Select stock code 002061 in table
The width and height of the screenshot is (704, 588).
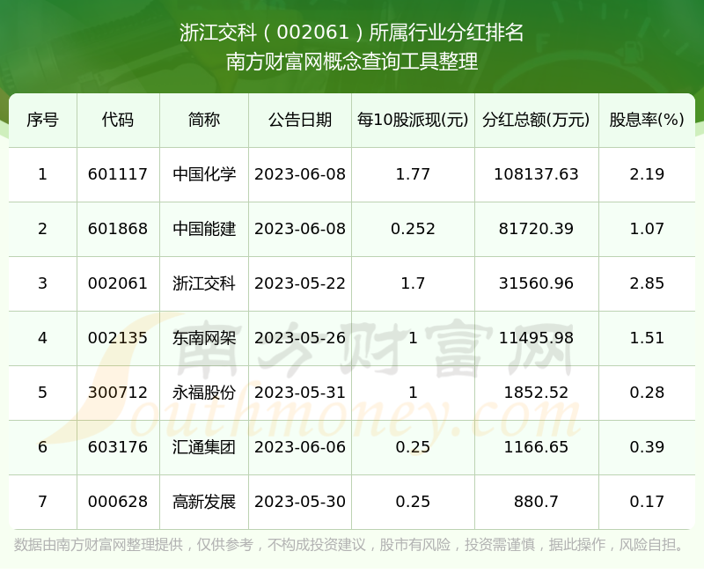118,283
